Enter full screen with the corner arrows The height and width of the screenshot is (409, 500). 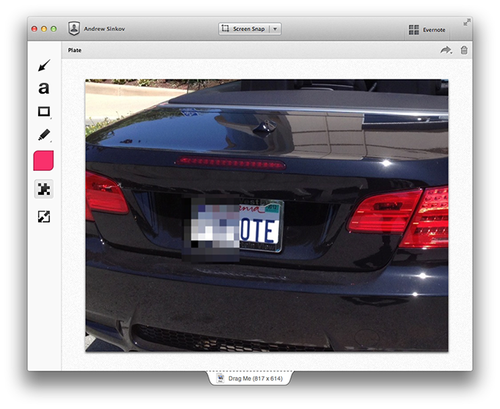467,22
